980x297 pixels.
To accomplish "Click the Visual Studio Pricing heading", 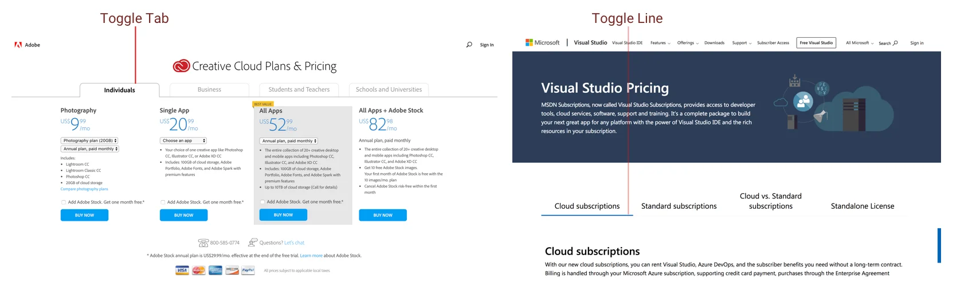I will coord(605,88).
